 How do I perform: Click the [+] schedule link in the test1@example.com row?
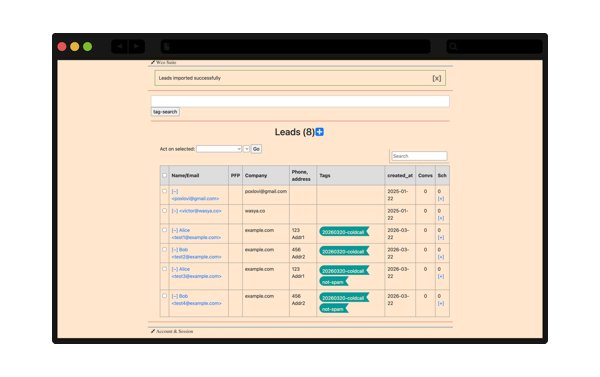point(441,238)
